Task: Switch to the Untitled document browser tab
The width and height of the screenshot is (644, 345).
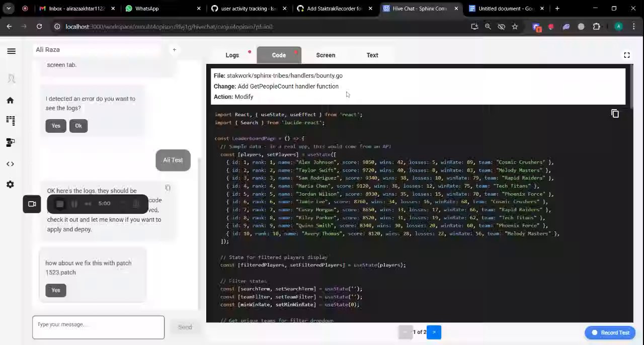Action: click(506, 9)
